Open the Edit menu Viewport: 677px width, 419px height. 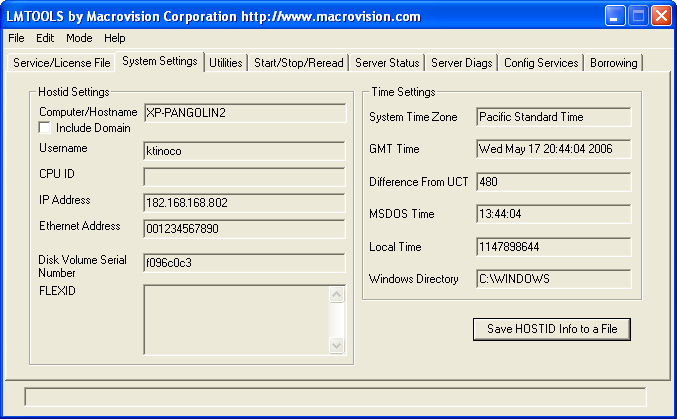45,38
